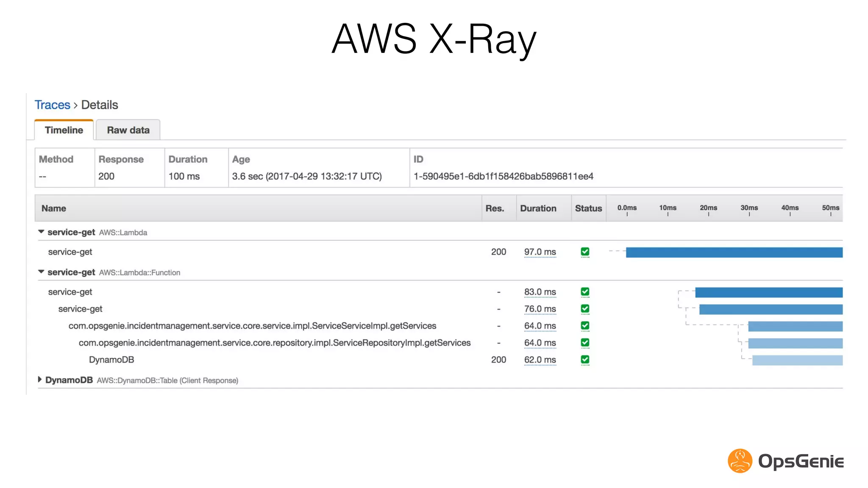Collapse the service-get AWS::Lambda::Function group
Image resolution: width=868 pixels, height=488 pixels.
pyautogui.click(x=41, y=272)
